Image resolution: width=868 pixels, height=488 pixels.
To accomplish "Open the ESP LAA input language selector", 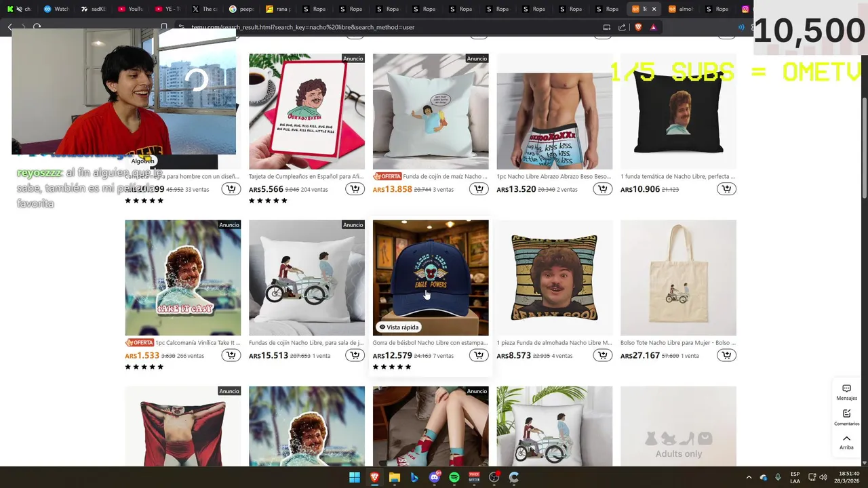I will [795, 477].
